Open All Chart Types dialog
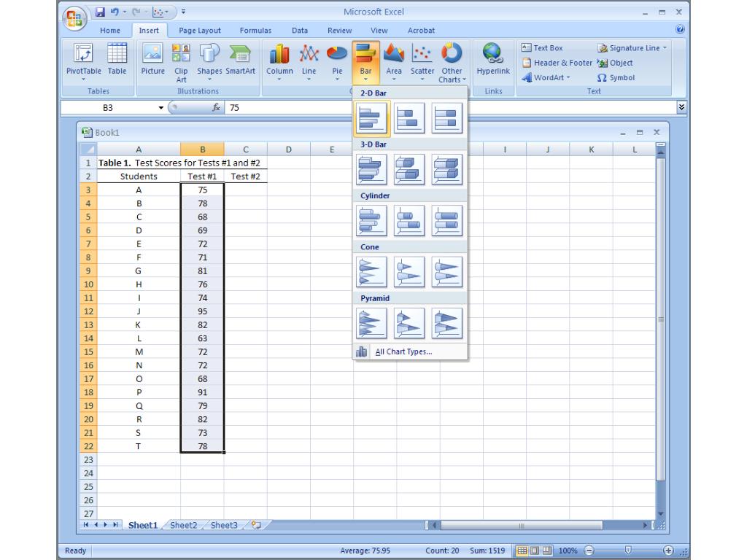The width and height of the screenshot is (747, 560). click(x=410, y=351)
